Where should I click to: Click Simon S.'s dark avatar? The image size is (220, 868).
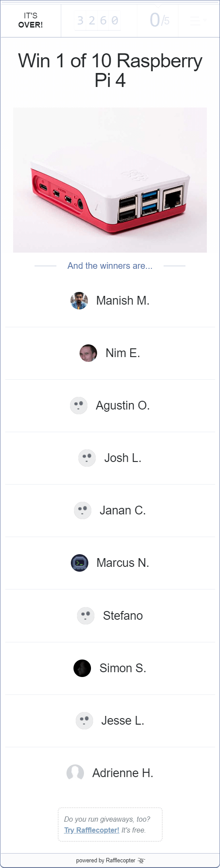pyautogui.click(x=82, y=668)
